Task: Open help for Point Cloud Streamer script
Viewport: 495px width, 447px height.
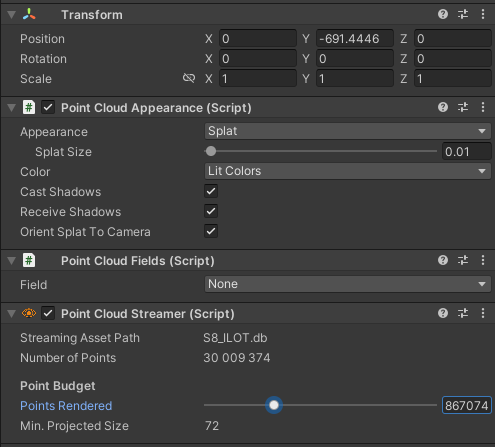Action: [x=443, y=313]
